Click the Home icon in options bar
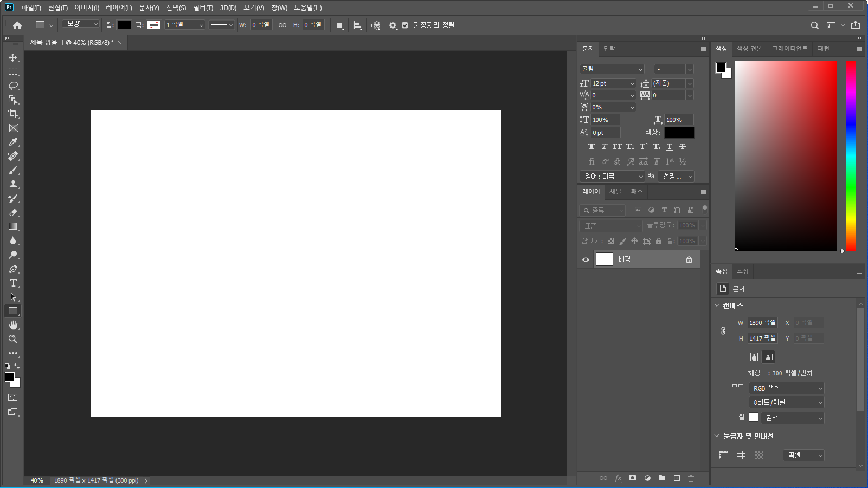 (x=17, y=25)
